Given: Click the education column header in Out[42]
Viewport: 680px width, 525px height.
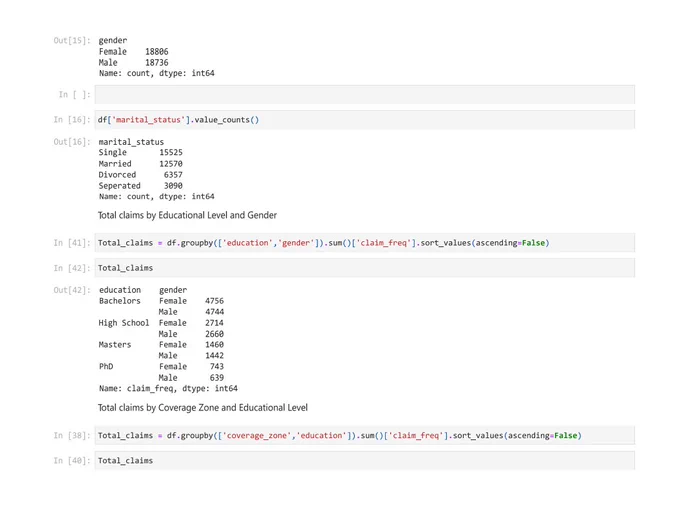Looking at the screenshot, I should (x=120, y=290).
